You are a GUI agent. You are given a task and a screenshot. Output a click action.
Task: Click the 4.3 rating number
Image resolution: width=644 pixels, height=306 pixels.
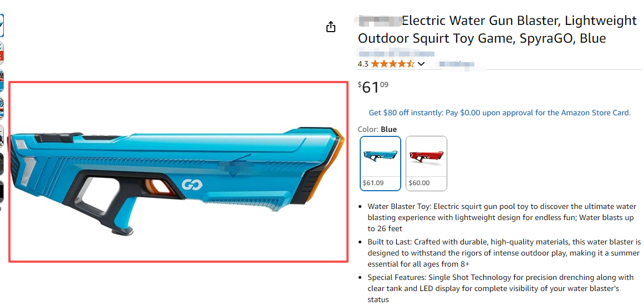(363, 64)
